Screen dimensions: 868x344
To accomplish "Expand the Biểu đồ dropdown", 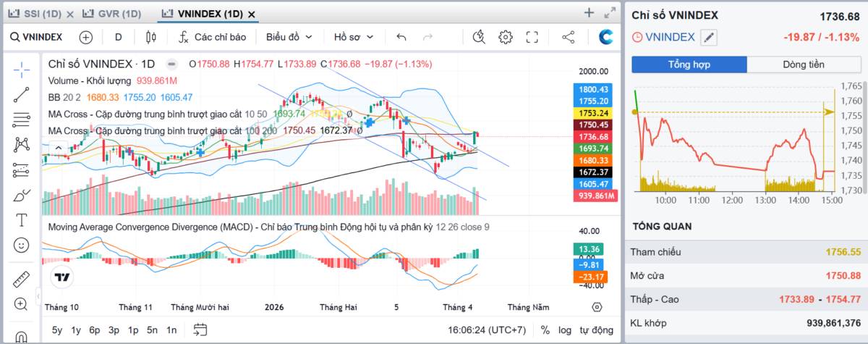I will [289, 37].
